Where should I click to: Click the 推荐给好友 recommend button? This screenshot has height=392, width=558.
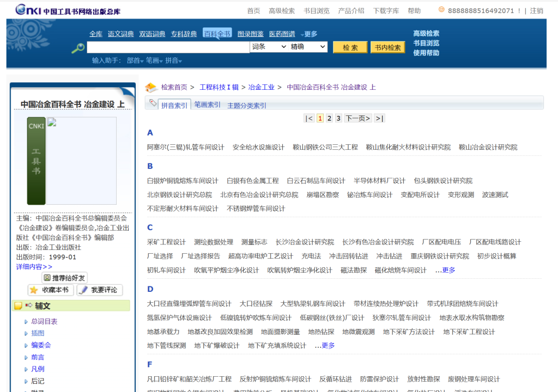click(x=65, y=278)
